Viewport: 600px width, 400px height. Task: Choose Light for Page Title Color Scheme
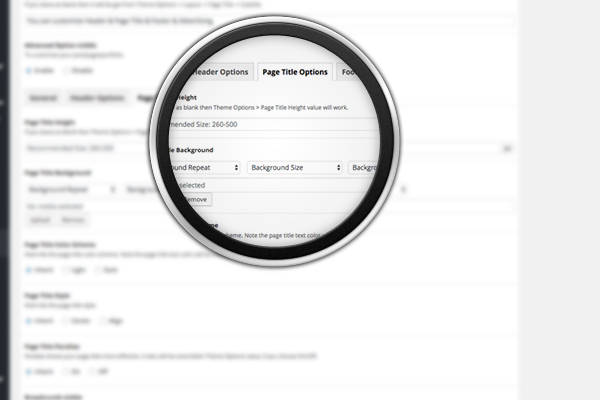click(x=68, y=268)
